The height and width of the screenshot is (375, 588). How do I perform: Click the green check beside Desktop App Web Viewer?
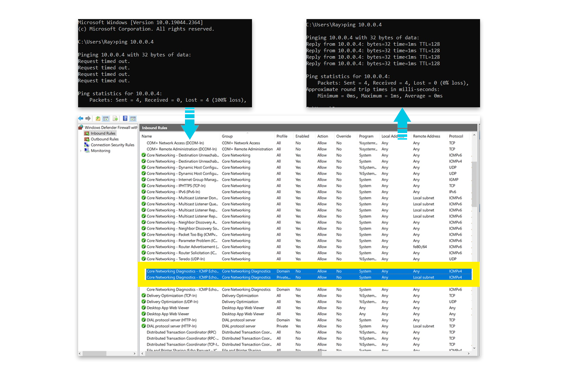click(143, 308)
